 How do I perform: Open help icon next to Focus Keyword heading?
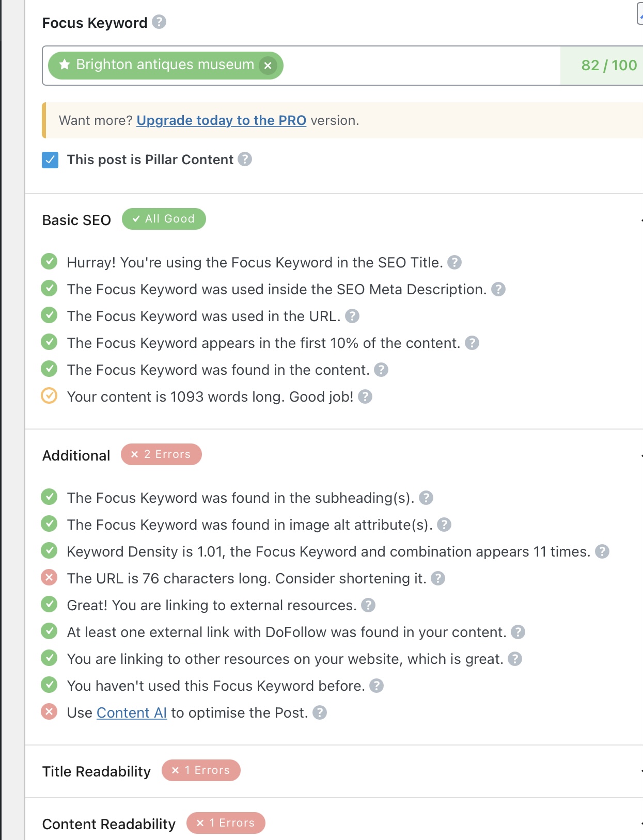(x=159, y=22)
